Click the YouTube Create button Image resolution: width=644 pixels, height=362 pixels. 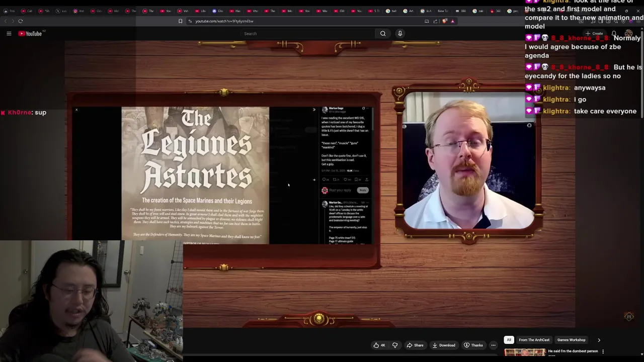(594, 34)
